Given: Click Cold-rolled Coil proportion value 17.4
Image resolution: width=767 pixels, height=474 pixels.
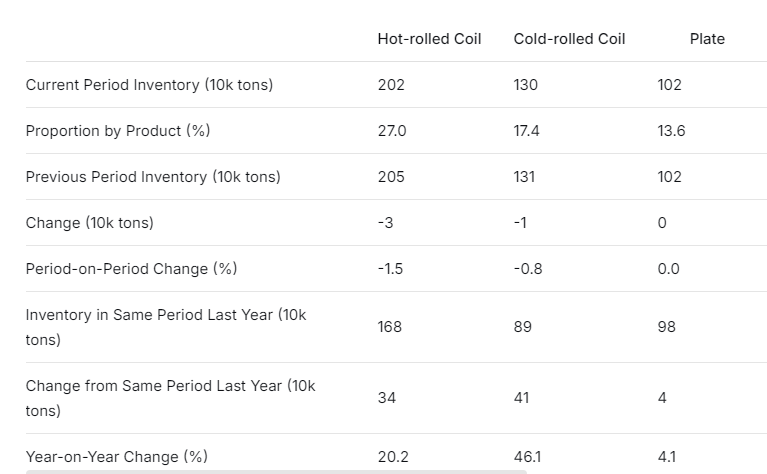Looking at the screenshot, I should [528, 131].
